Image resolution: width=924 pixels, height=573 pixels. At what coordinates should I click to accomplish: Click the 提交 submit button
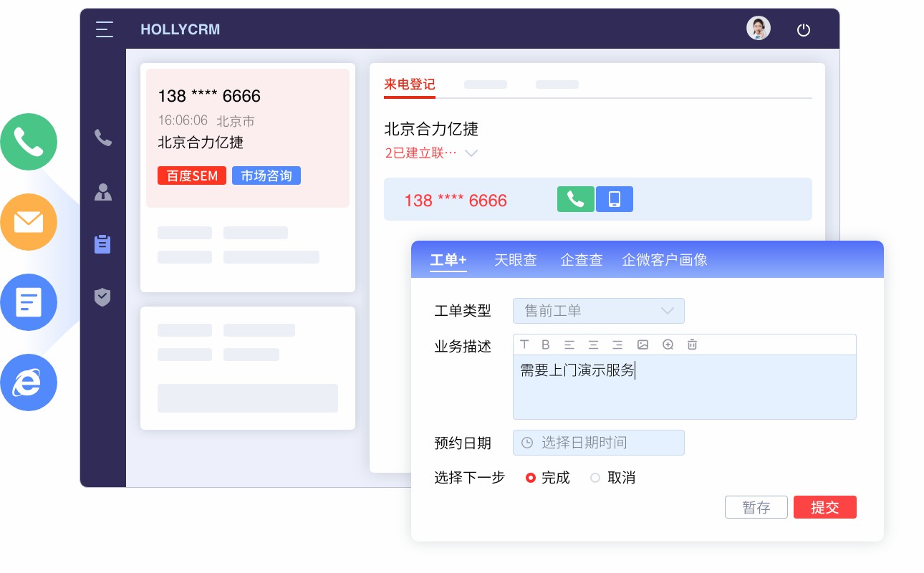pos(824,507)
